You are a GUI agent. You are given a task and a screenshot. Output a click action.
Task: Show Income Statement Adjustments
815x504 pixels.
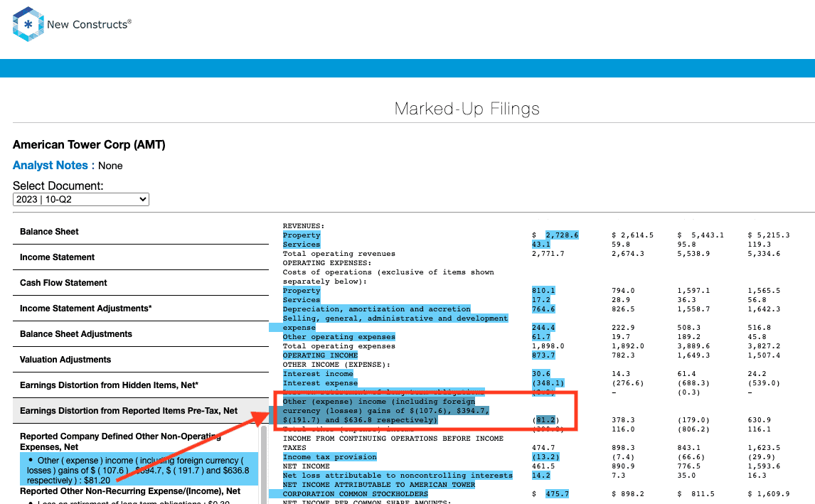[140, 308]
